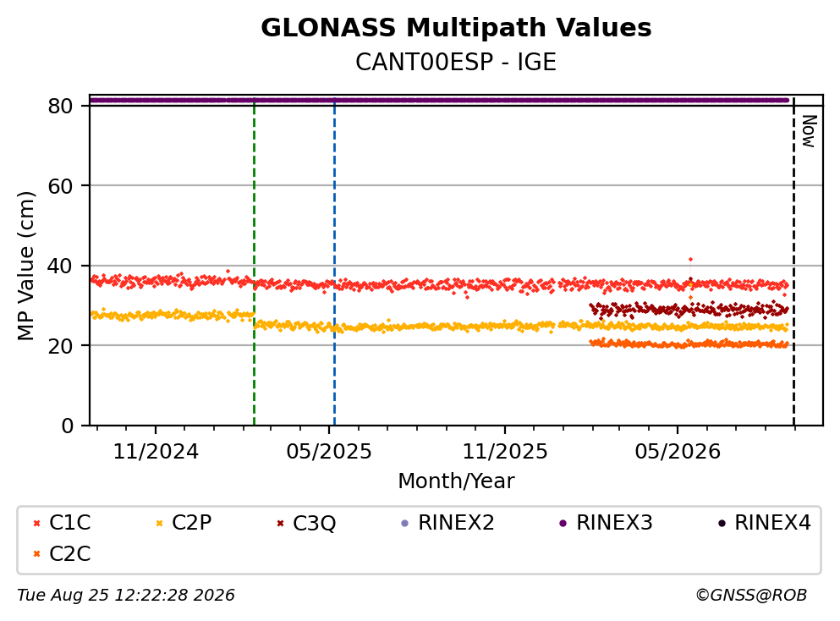Click the black RINEX4 legend dot
The image size is (840, 621).
pyautogui.click(x=722, y=524)
